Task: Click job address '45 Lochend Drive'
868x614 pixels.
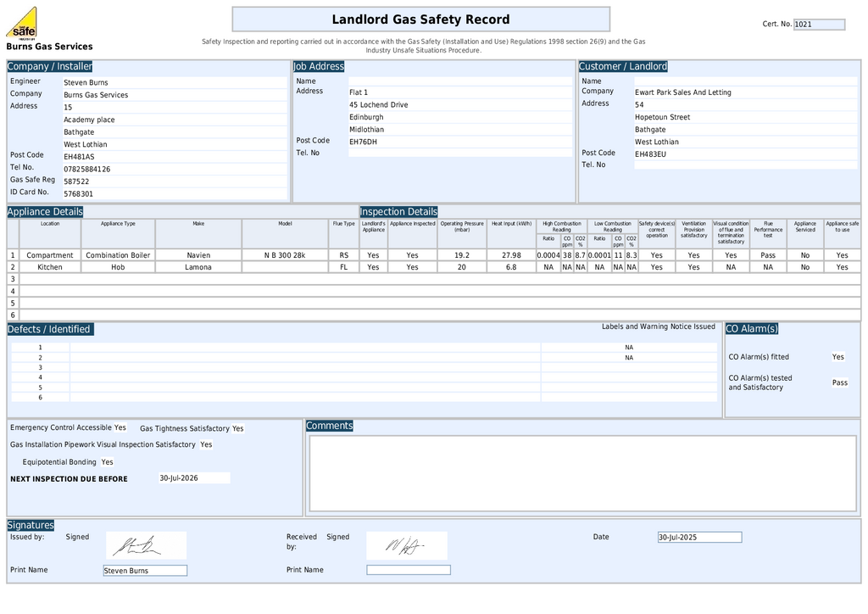Action: pyautogui.click(x=460, y=104)
